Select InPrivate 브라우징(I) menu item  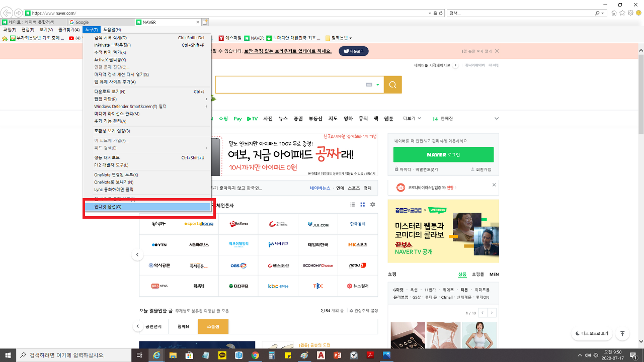pos(147,45)
